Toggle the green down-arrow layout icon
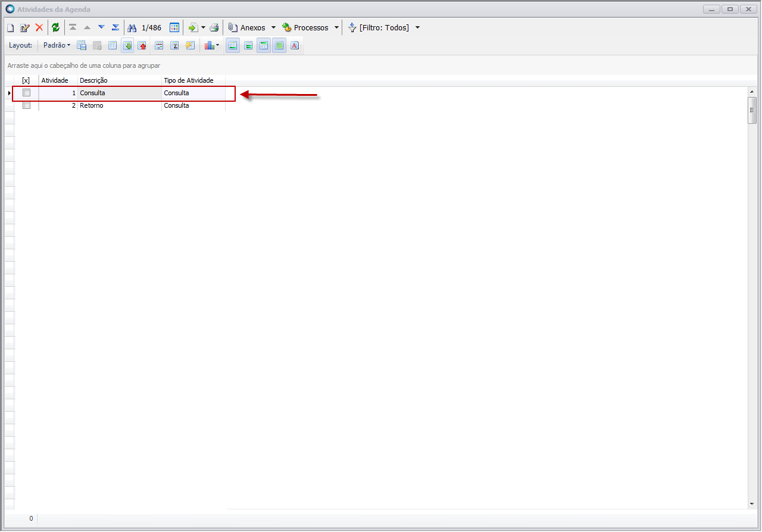This screenshot has height=532, width=762. pyautogui.click(x=127, y=45)
